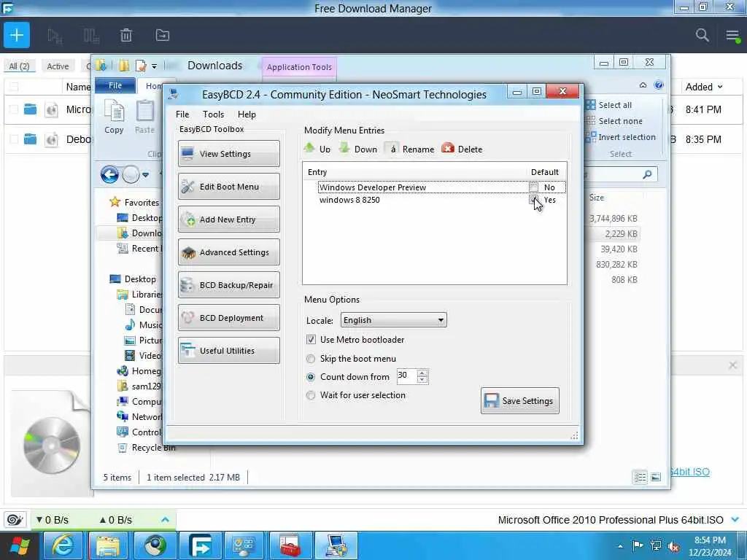747x560 pixels.
Task: Open View Settings in EasyBCD toolbox
Action: coord(228,153)
